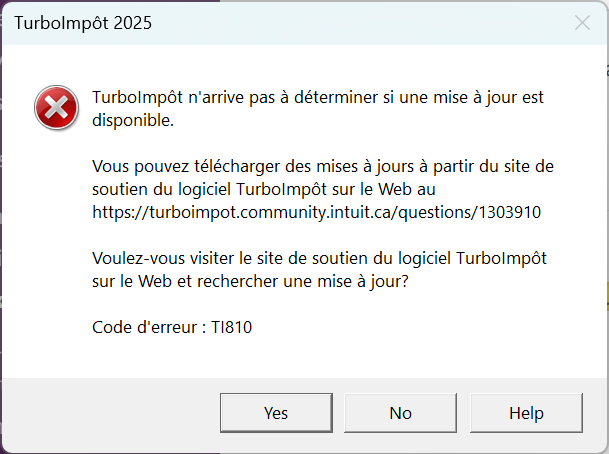Click the "soutien du logiciel TurboImpôt" line
The image size is (609, 454).
tap(264, 190)
